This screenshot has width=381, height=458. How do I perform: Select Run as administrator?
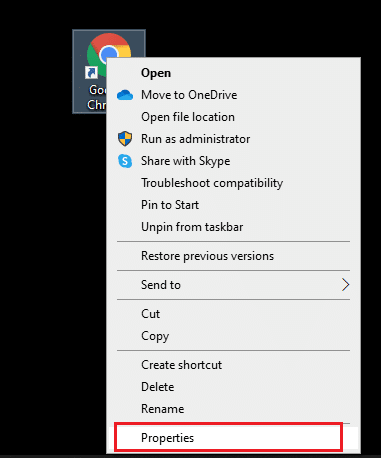click(x=233, y=139)
